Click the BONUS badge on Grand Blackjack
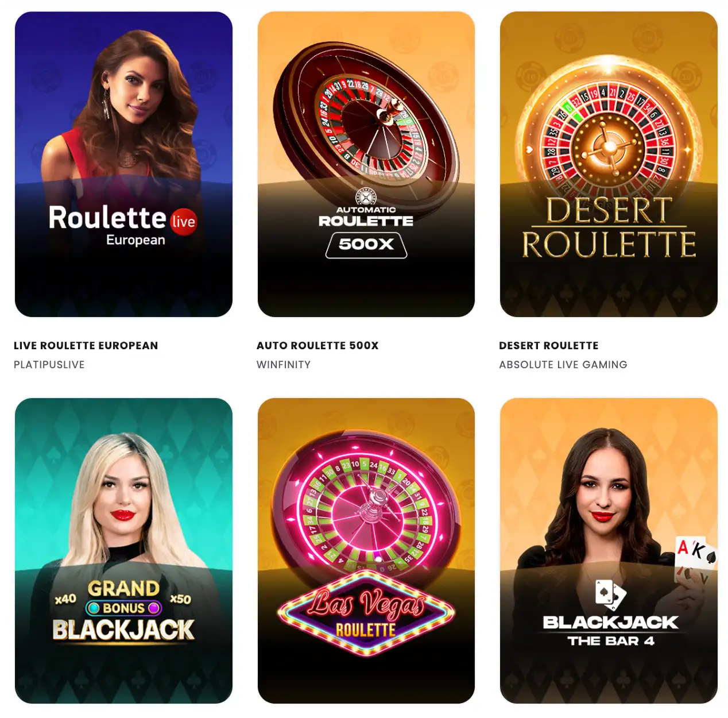This screenshot has width=728, height=718. (x=124, y=608)
